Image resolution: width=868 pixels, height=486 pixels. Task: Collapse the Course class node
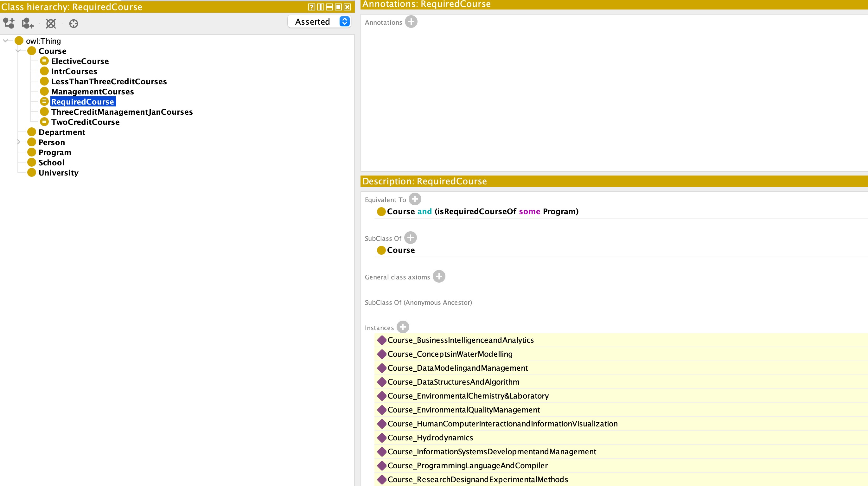click(18, 51)
